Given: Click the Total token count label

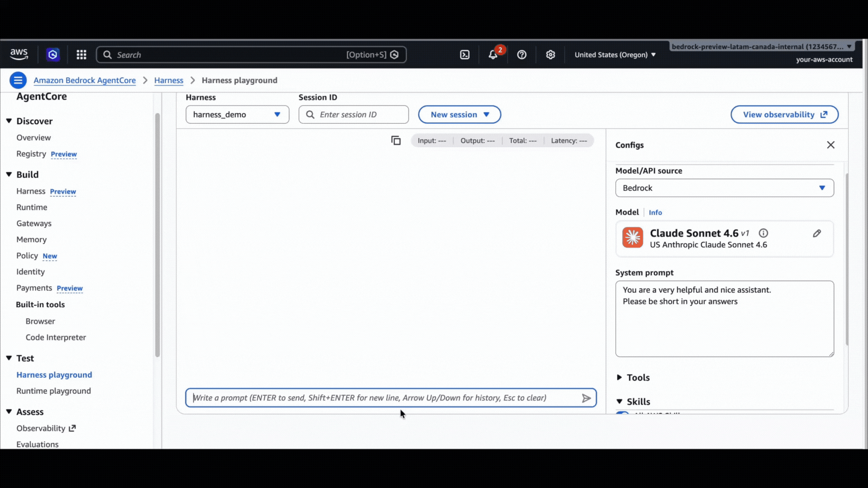Looking at the screenshot, I should click(523, 141).
